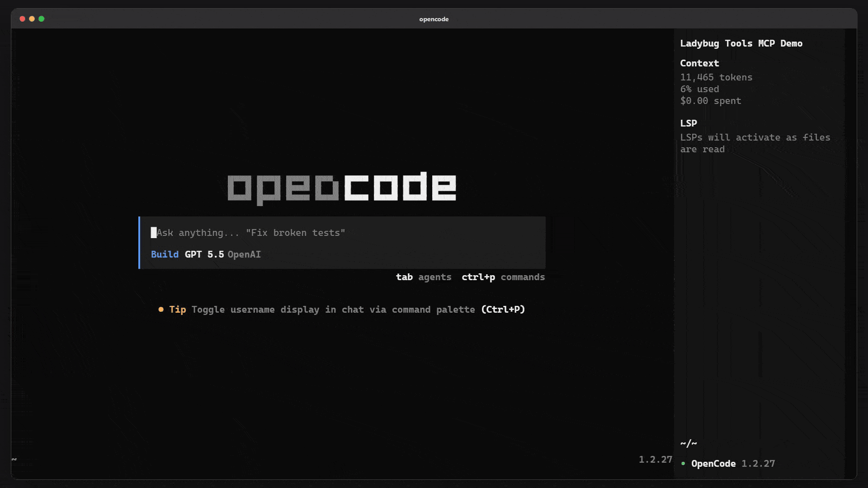This screenshot has width=868, height=488.
Task: Click the Context section heading
Action: 699,63
